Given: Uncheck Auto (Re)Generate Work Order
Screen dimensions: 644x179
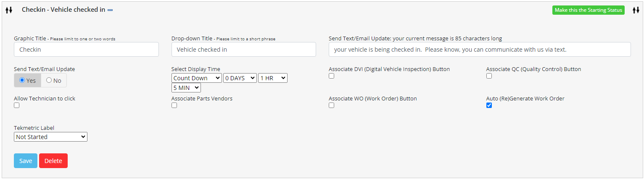Looking at the screenshot, I should (x=489, y=105).
